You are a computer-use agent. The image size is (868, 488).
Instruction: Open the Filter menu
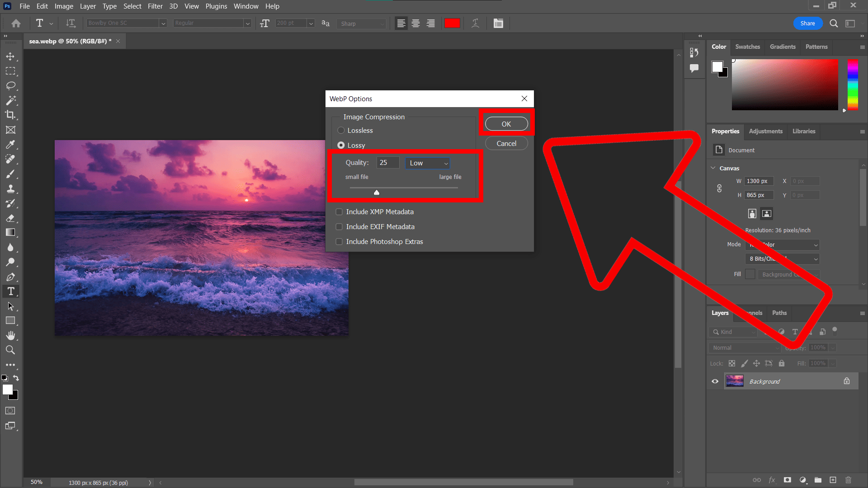155,6
